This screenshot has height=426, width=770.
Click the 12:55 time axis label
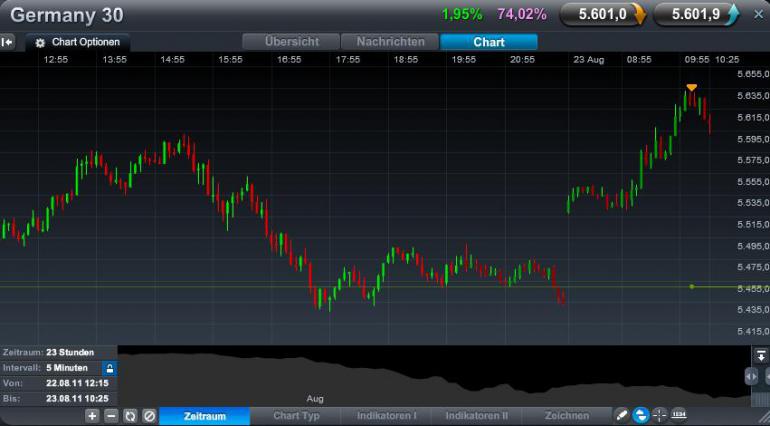[x=56, y=59]
